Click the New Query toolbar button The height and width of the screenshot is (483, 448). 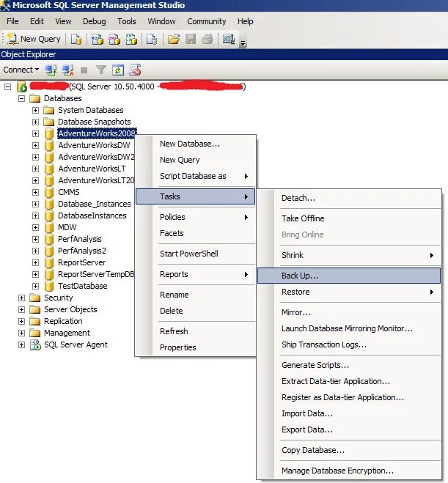point(34,39)
